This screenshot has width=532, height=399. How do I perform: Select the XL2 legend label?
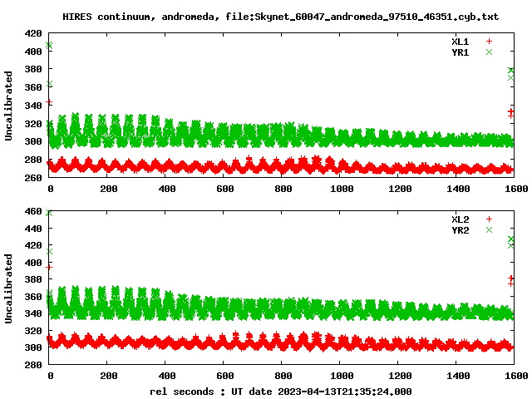click(x=460, y=219)
